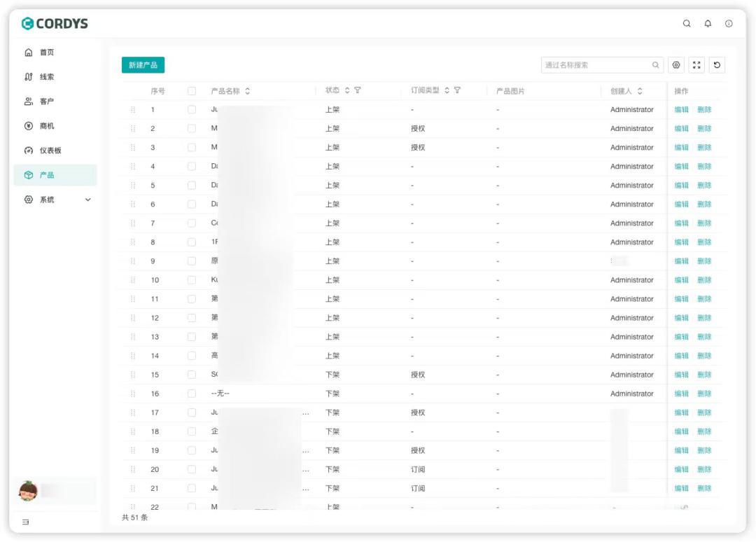This screenshot has height=542, width=756.
Task: Open the 订阅类型 column filter
Action: pos(457,90)
